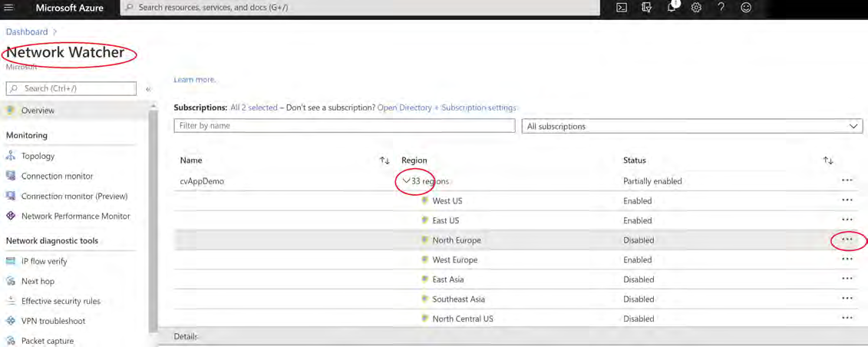Click the Partially enabled status text
Viewport: 868px width, 347px height.
652,181
